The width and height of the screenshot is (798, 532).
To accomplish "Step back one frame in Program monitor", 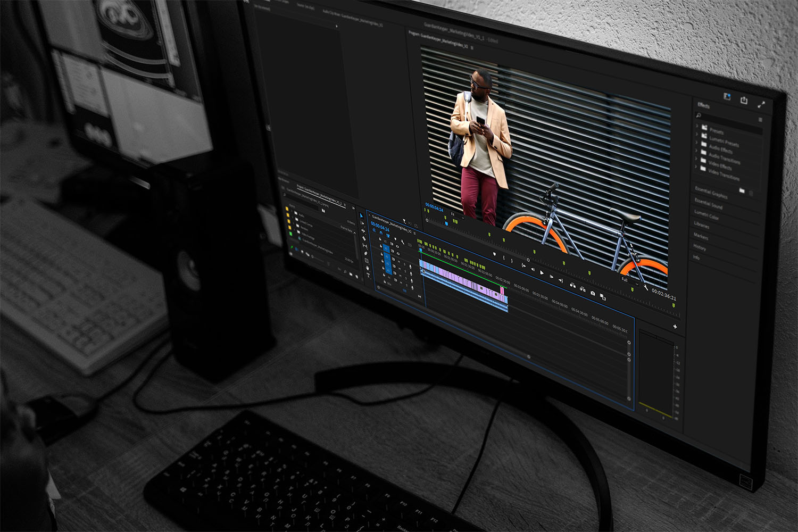I will [x=533, y=269].
